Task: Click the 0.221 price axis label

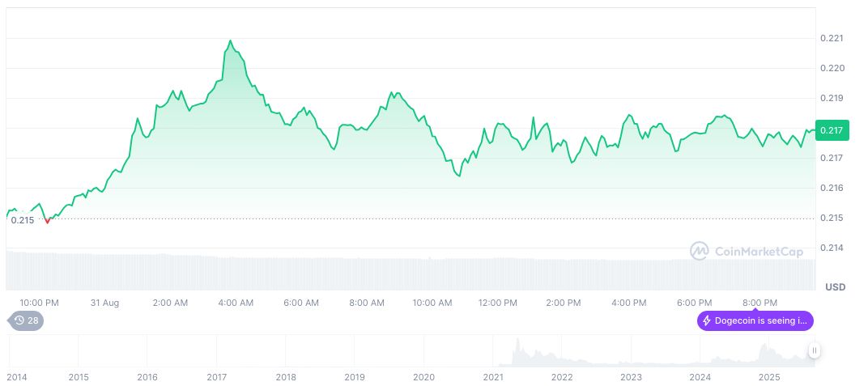Action: pyautogui.click(x=832, y=38)
